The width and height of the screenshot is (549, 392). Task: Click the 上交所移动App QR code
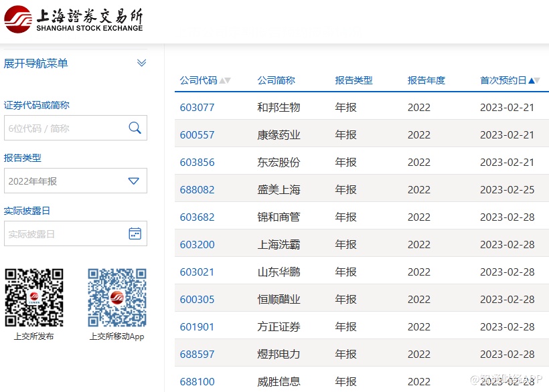click(x=117, y=298)
